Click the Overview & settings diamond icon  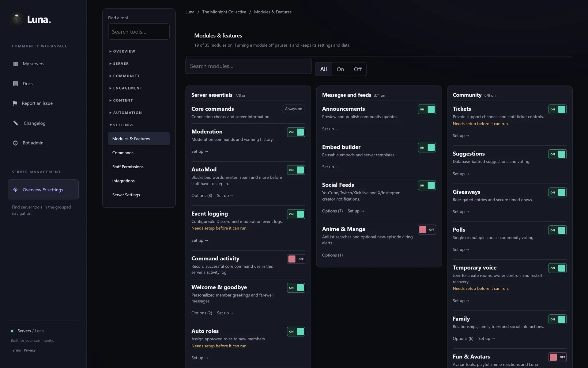pos(15,190)
